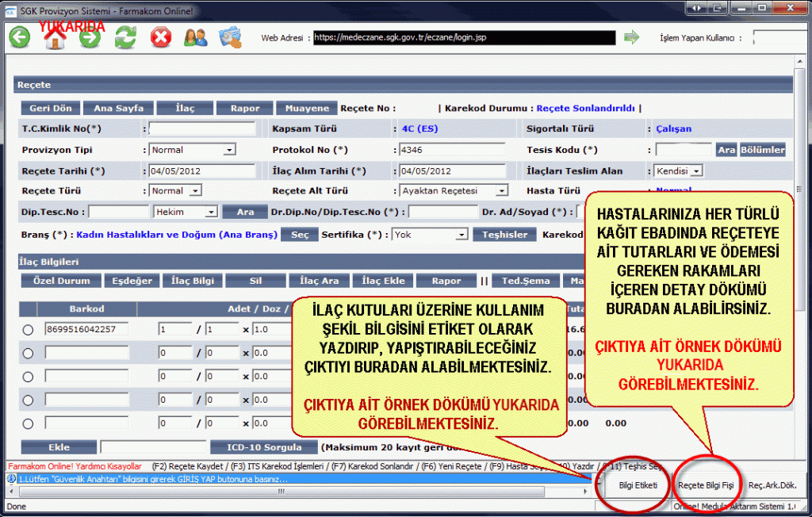812x517 pixels.
Task: Click the red stop X icon
Action: tap(160, 37)
